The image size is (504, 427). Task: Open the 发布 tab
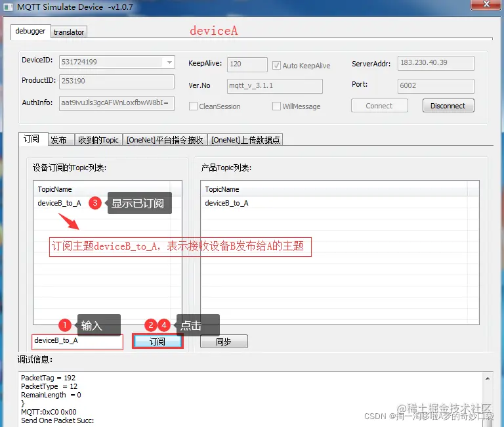pyautogui.click(x=61, y=140)
